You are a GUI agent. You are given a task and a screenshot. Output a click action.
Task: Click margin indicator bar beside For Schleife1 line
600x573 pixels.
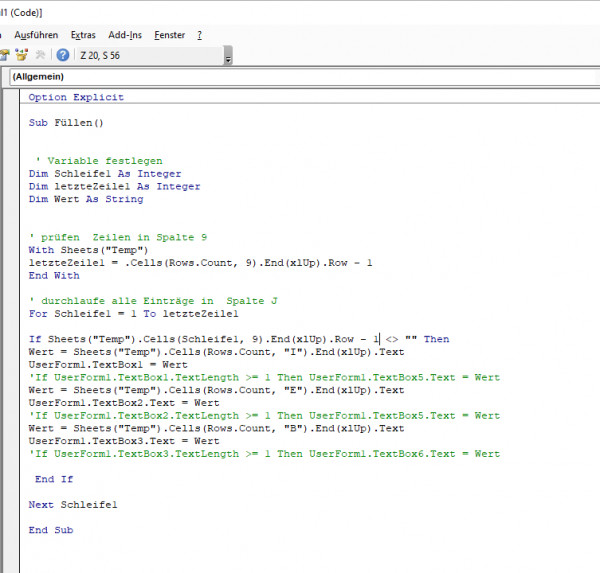(11, 314)
